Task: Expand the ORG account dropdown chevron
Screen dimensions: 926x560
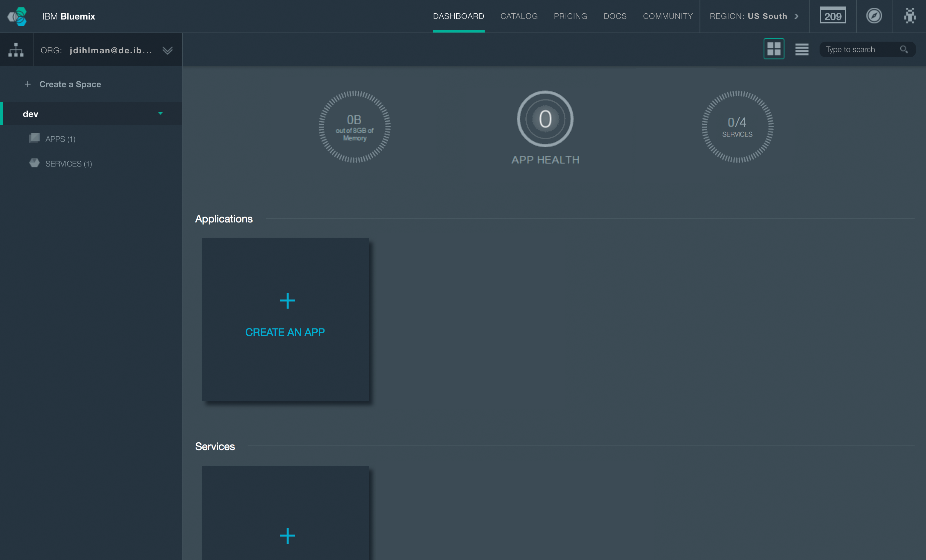Action: [x=168, y=50]
